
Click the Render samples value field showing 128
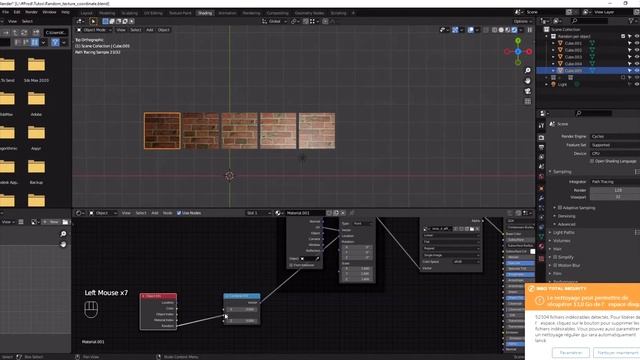(x=615, y=190)
